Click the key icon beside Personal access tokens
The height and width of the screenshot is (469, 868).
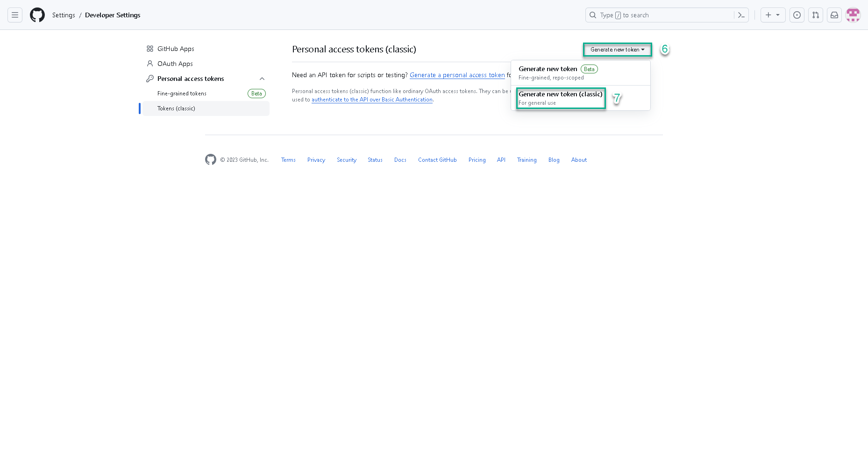150,78
